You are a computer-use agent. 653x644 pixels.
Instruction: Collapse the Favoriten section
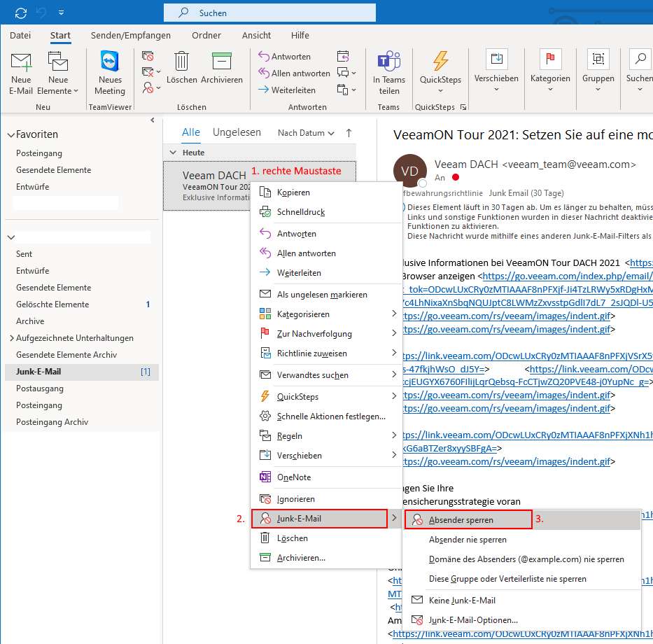pos(11,134)
